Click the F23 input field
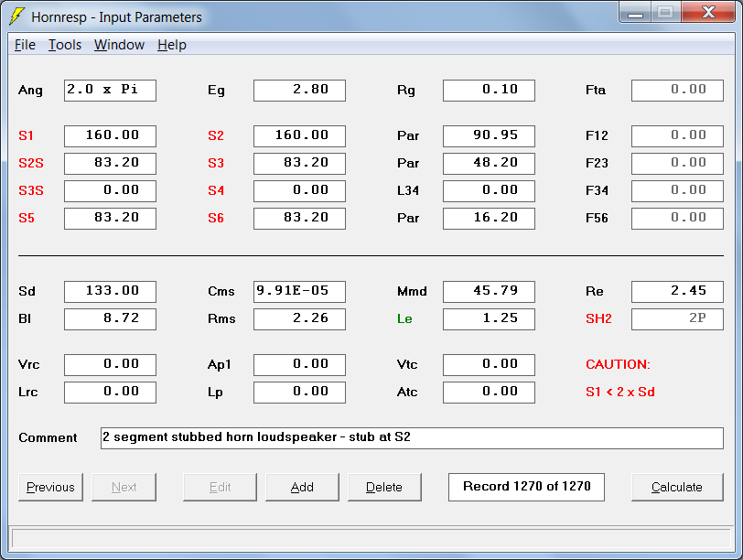 [x=678, y=164]
